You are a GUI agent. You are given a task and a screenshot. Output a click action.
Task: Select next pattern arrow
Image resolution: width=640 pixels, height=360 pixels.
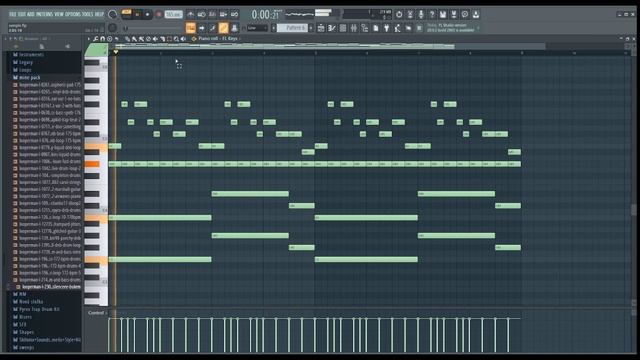point(311,28)
